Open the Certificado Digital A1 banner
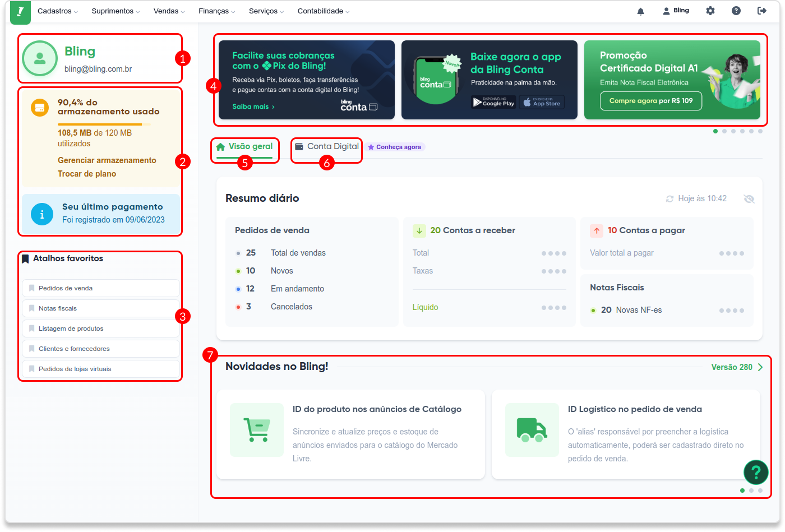This screenshot has height=532, width=785. [x=672, y=80]
